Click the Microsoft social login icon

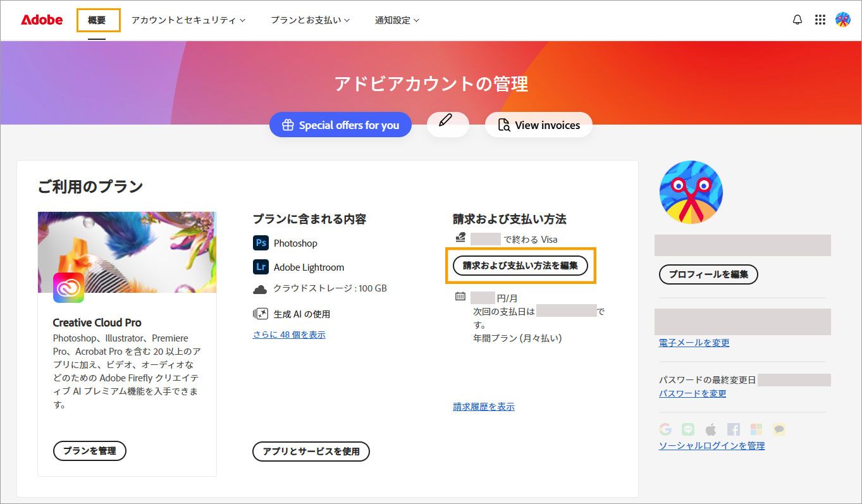pyautogui.click(x=756, y=429)
